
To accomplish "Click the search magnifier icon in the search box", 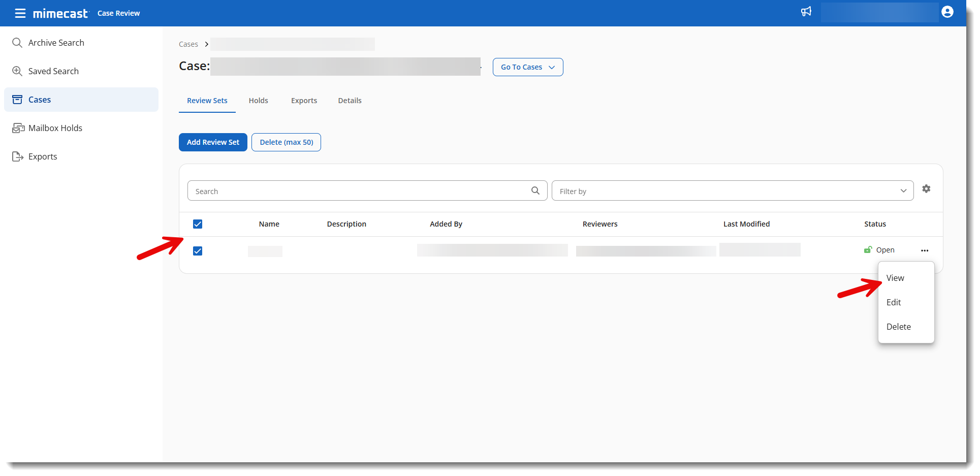I will pos(535,191).
